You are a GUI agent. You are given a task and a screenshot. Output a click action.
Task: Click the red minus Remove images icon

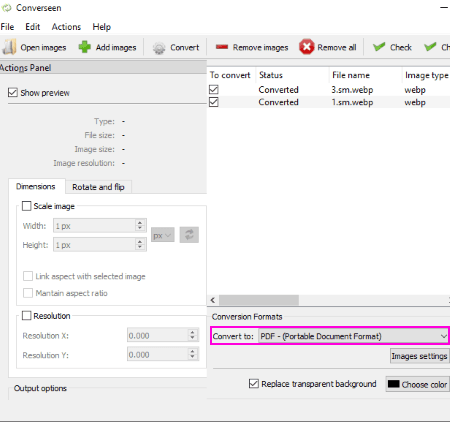click(222, 47)
